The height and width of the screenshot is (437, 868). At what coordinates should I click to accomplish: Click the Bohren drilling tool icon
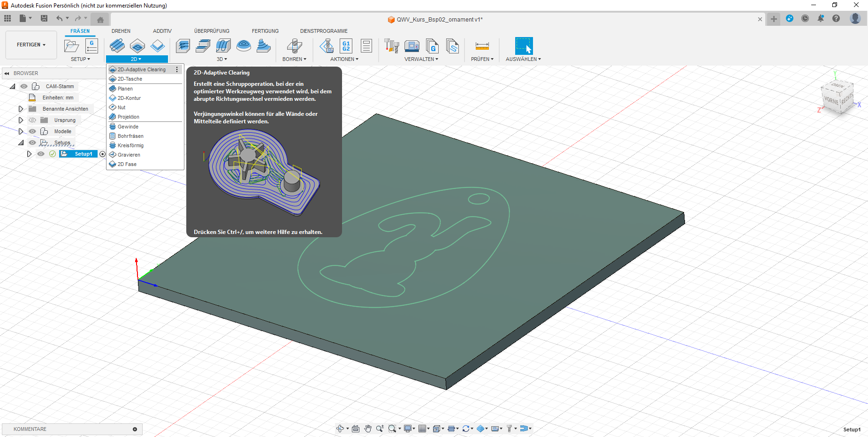click(294, 46)
